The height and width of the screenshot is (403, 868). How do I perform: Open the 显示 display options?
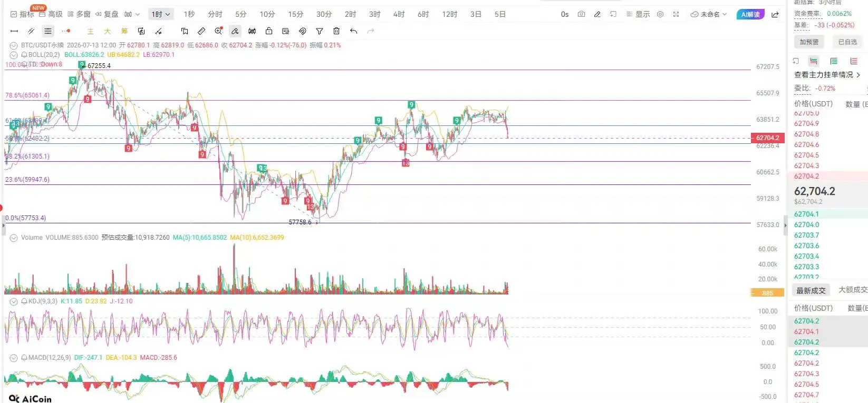[x=638, y=14]
